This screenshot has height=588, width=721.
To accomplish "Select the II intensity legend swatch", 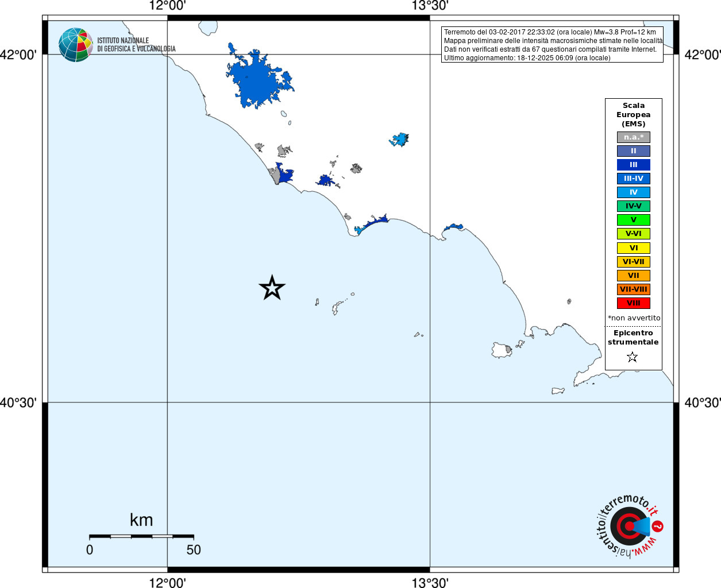I will [x=634, y=151].
